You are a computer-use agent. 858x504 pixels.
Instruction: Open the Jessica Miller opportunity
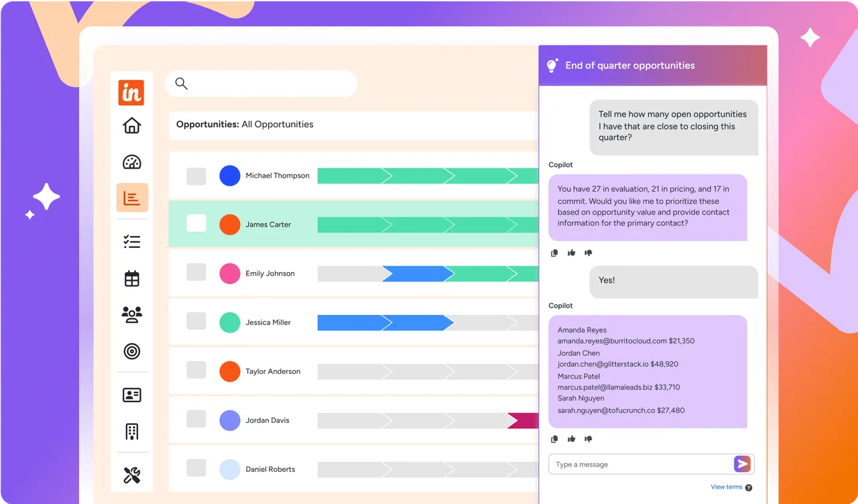click(x=268, y=322)
